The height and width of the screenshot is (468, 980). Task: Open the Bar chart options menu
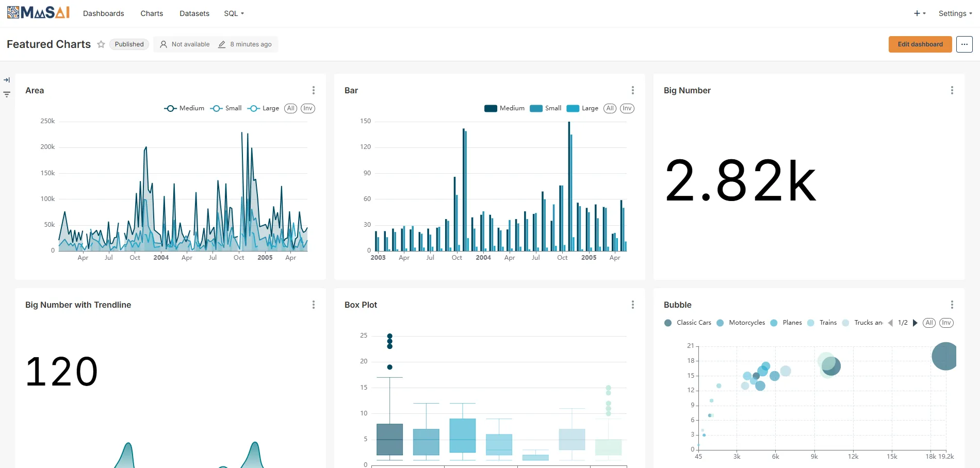(x=633, y=90)
